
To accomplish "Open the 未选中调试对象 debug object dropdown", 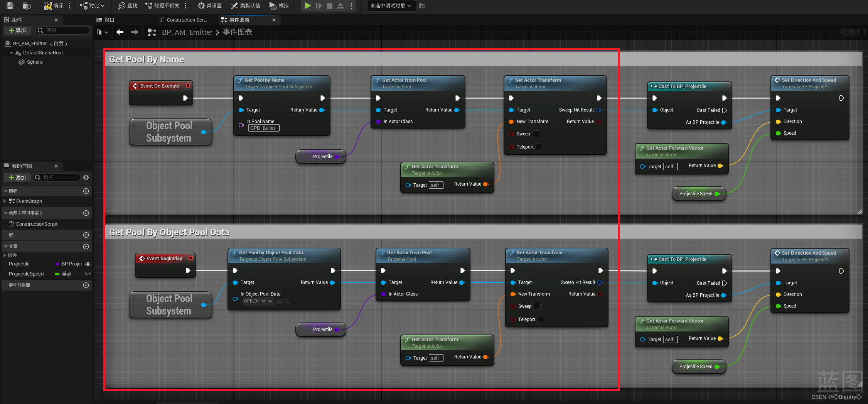I will click(391, 5).
